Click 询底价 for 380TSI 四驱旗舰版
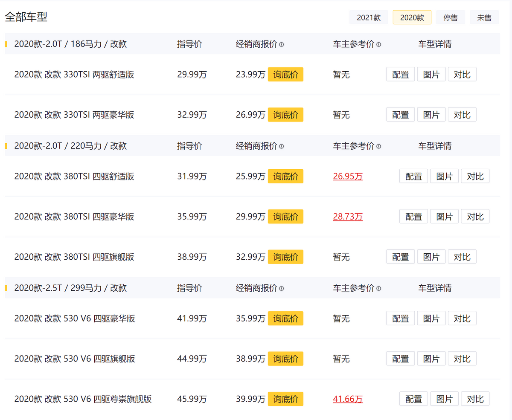 285,257
